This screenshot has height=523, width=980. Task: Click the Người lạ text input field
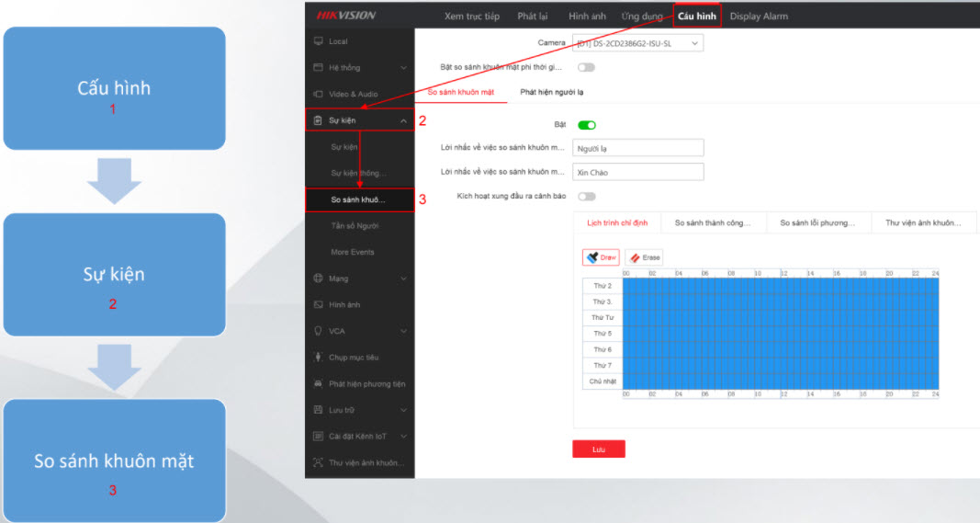[x=637, y=148]
